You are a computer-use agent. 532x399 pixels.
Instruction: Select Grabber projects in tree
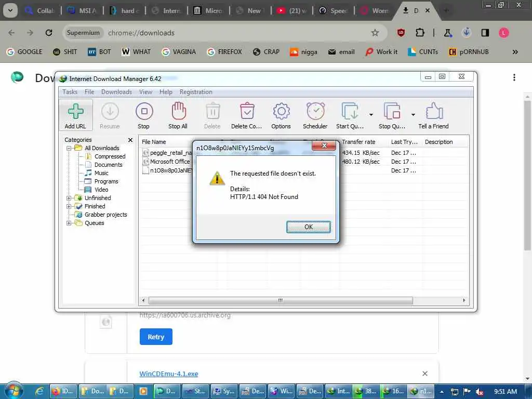[x=105, y=215]
